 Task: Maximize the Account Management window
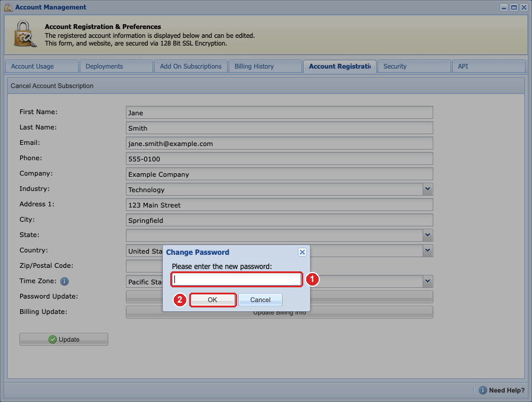[x=514, y=8]
